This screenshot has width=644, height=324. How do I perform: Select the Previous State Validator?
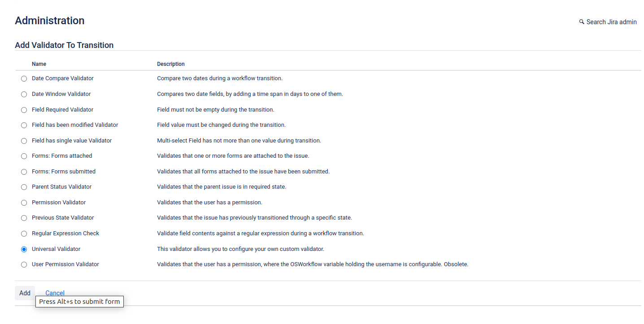24,218
